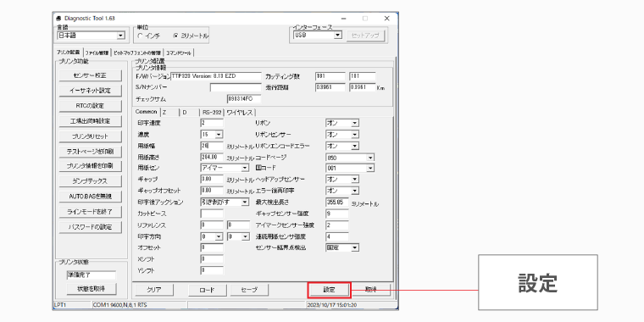644x322 pixels.
Task: Click the 工場出荷時設定 button
Action: 91,121
